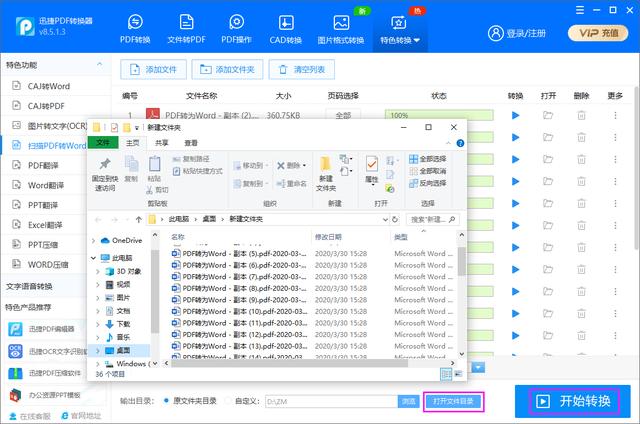640x424 pixels.
Task: Delete trash icon for first file row
Action: pyautogui.click(x=581, y=115)
